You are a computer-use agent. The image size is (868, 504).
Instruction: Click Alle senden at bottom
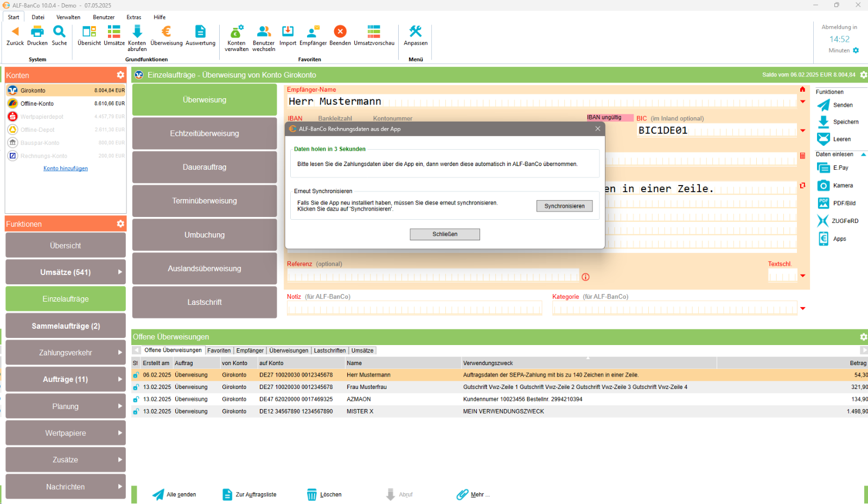point(174,494)
